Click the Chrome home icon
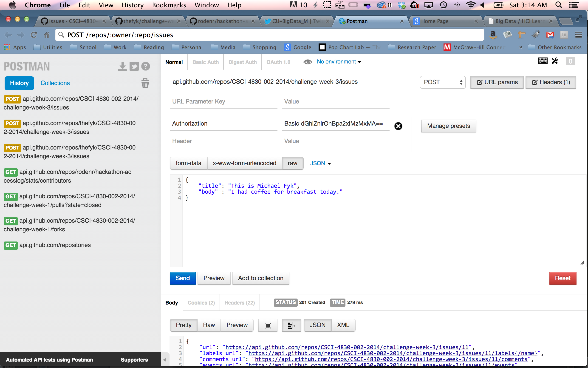Image resolution: width=588 pixels, height=368 pixels. click(x=47, y=35)
